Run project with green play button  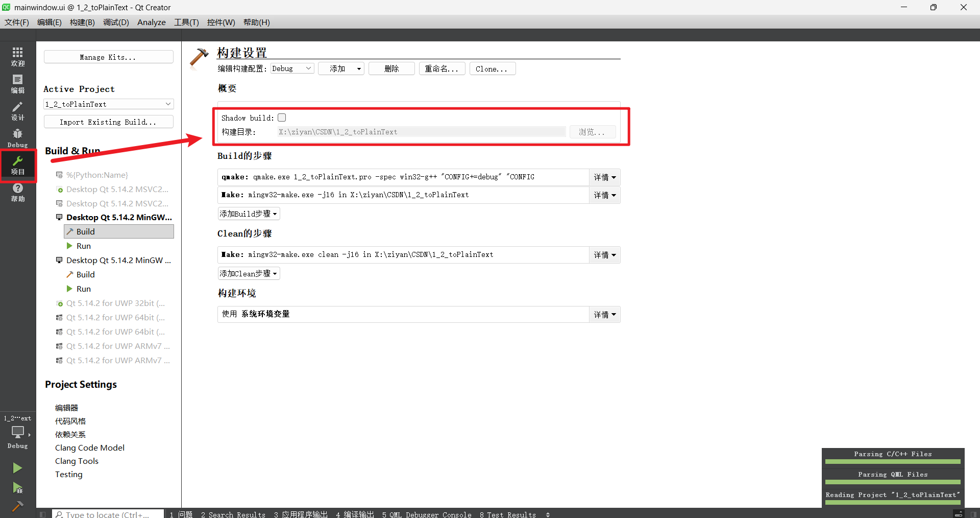pos(17,468)
